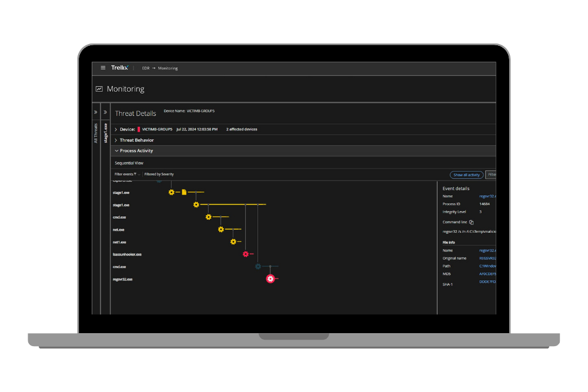Click the lsassunhooker.exe process label
Screen dimensions: 588x392
click(127, 254)
